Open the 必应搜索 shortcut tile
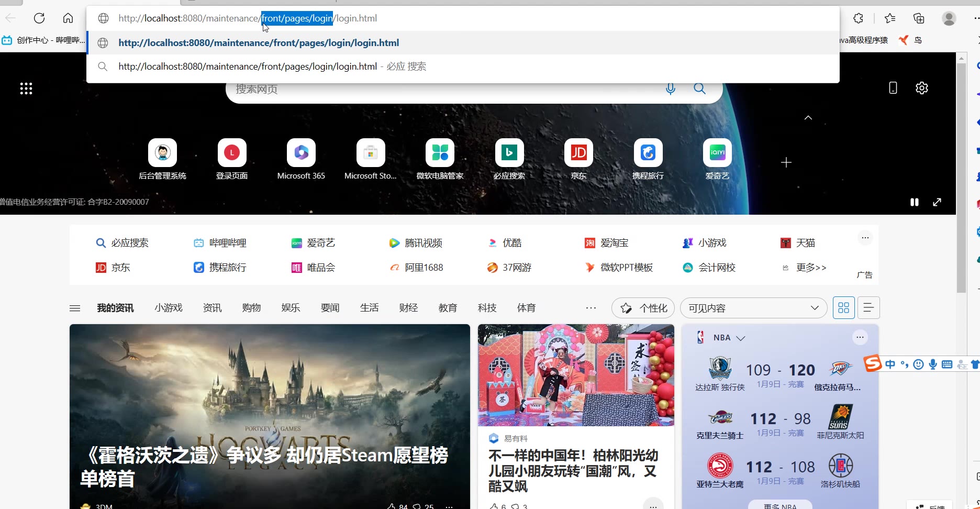The width and height of the screenshot is (980, 509). (509, 160)
